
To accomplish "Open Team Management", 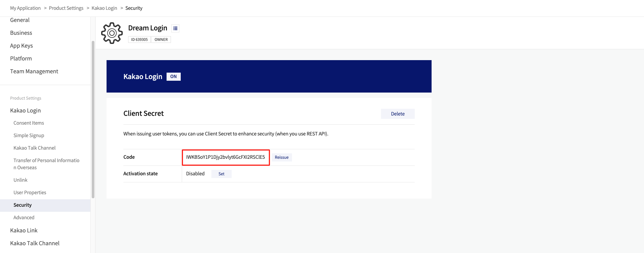I will 34,71.
